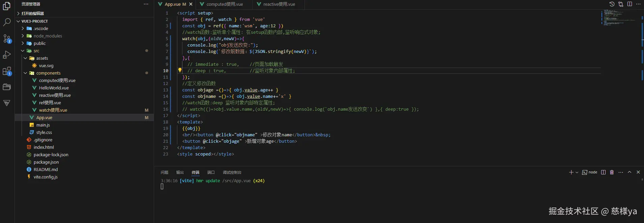Click line number 13 in the gutter
This screenshot has height=223, width=644.
[166, 90]
